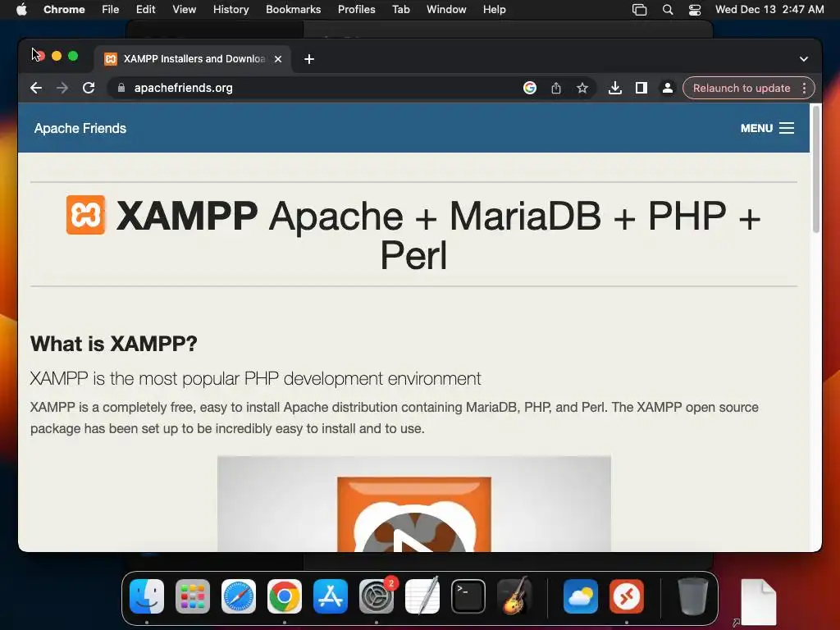Open the History menu
This screenshot has height=630, width=840.
tap(231, 10)
